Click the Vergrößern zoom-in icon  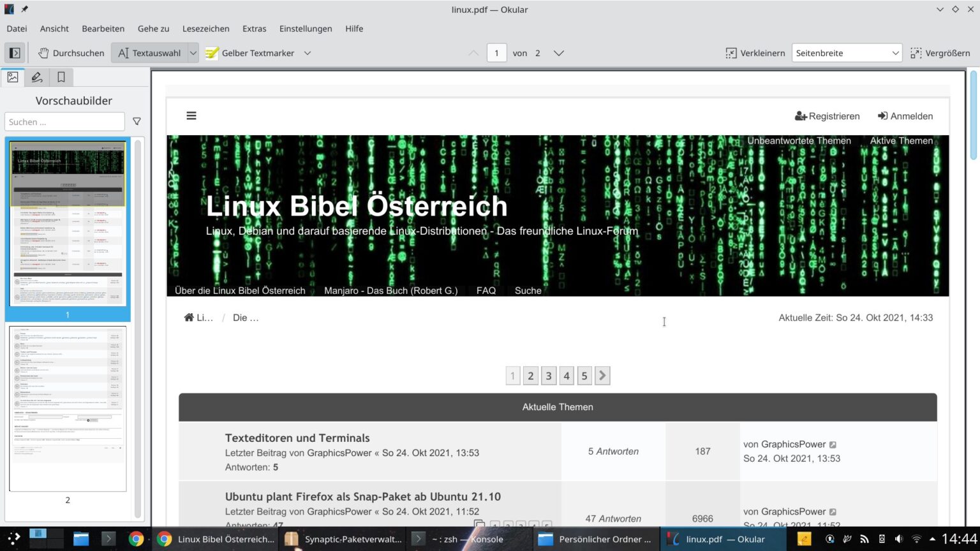click(x=916, y=53)
